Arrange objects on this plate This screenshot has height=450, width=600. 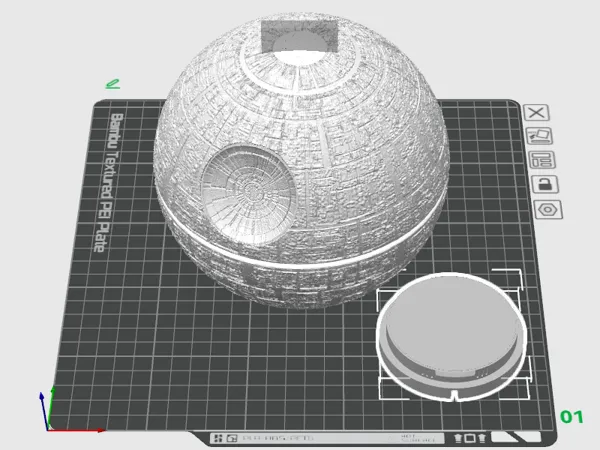542,160
